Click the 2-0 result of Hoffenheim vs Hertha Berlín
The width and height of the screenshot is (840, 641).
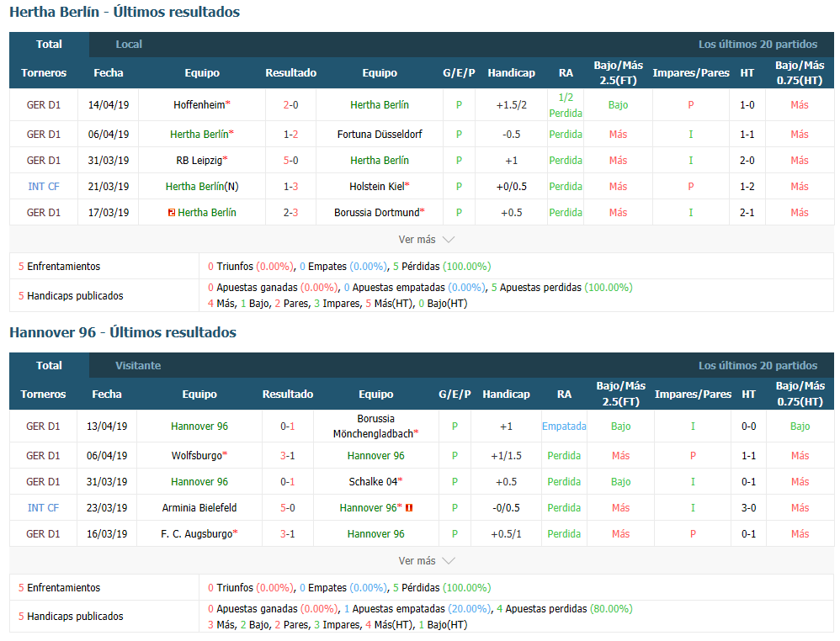coord(291,105)
